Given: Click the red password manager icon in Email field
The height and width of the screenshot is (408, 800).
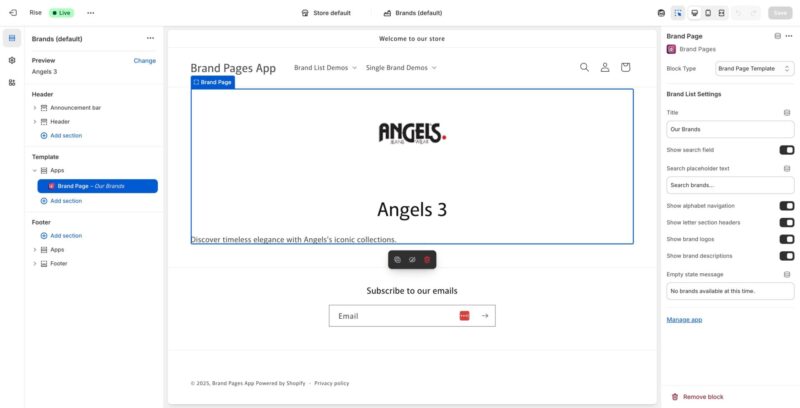Looking at the screenshot, I should [x=464, y=316].
